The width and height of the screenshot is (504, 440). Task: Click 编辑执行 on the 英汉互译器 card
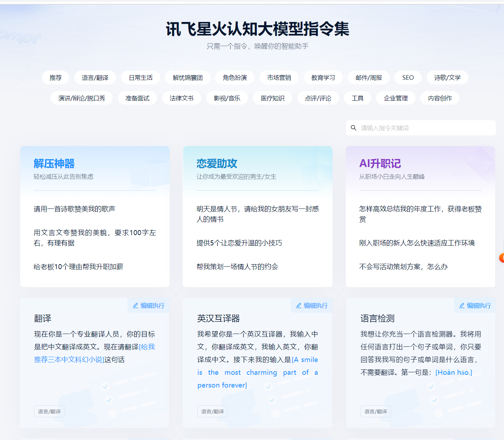(312, 306)
